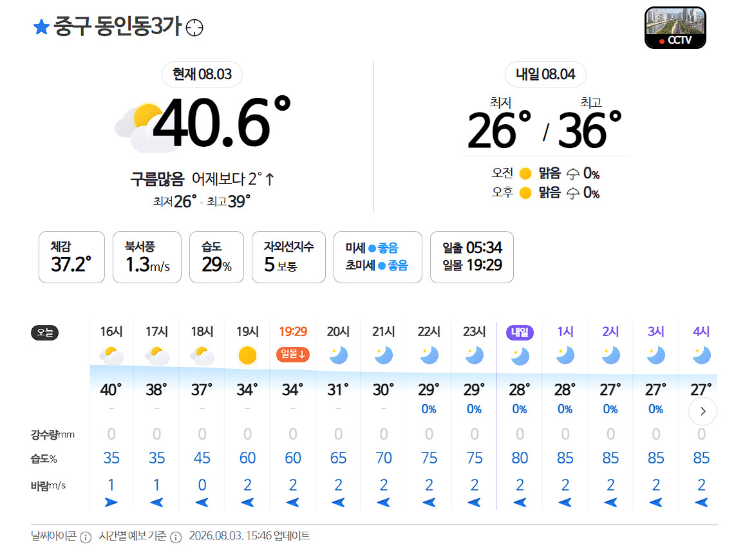
Task: Open the 북서풍 wind card
Action: coord(147,257)
